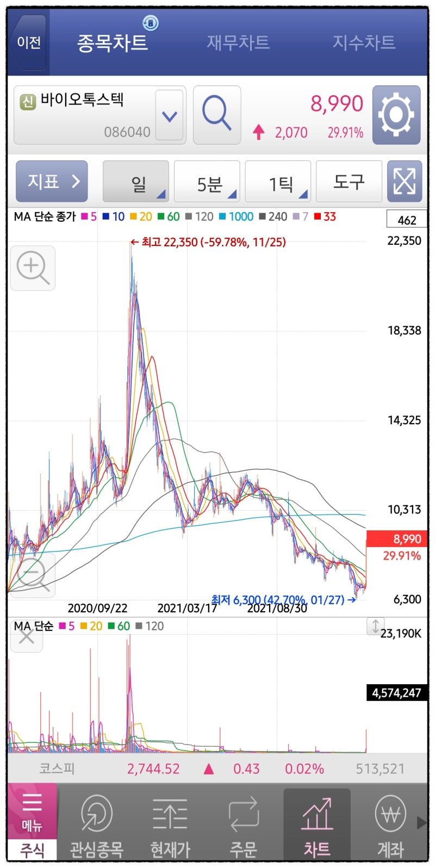Tap the 최고 22,350 high price label

pyautogui.click(x=208, y=242)
